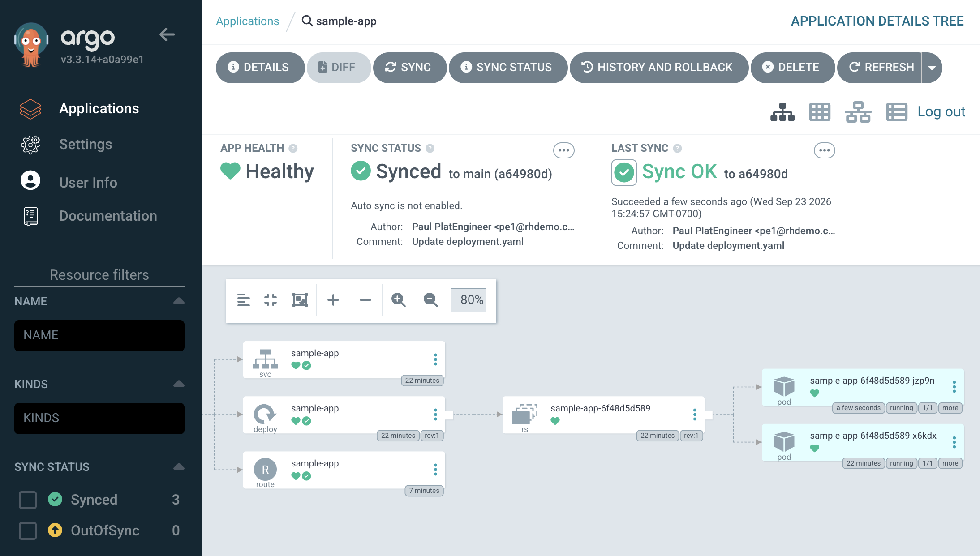Image resolution: width=980 pixels, height=556 pixels.
Task: Click the zoom in magnifier icon
Action: click(x=398, y=300)
